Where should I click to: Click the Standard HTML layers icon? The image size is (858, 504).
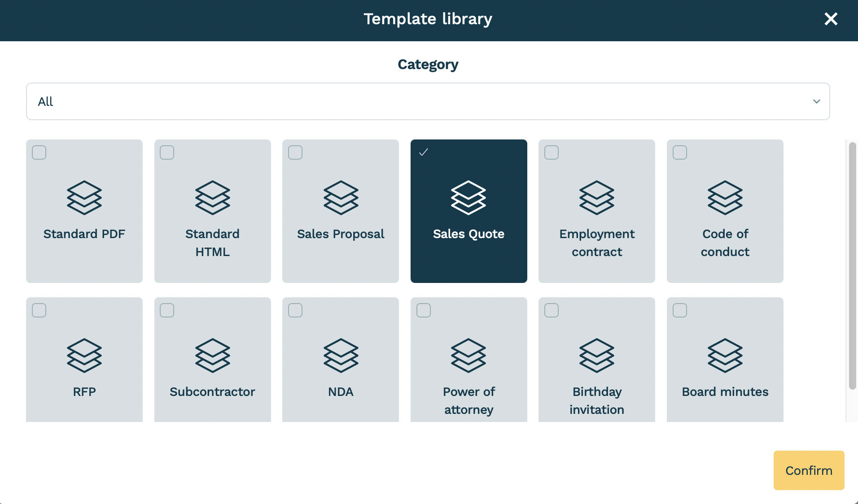[213, 197]
